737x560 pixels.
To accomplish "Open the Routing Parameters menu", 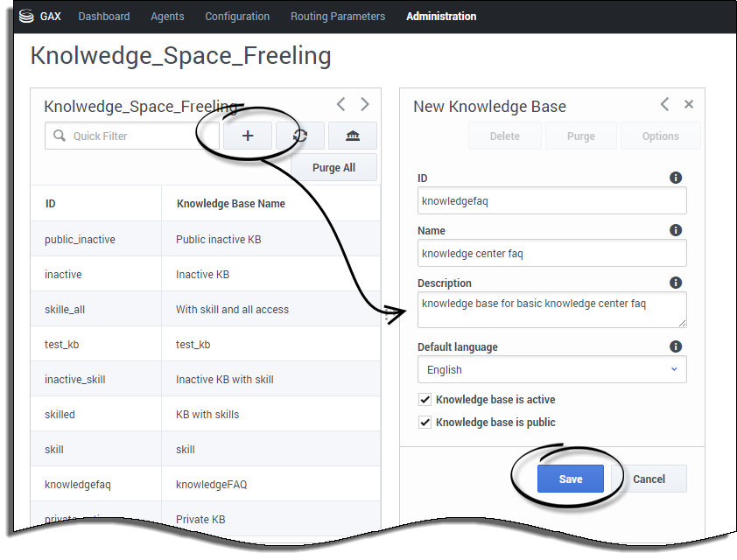I will [337, 16].
